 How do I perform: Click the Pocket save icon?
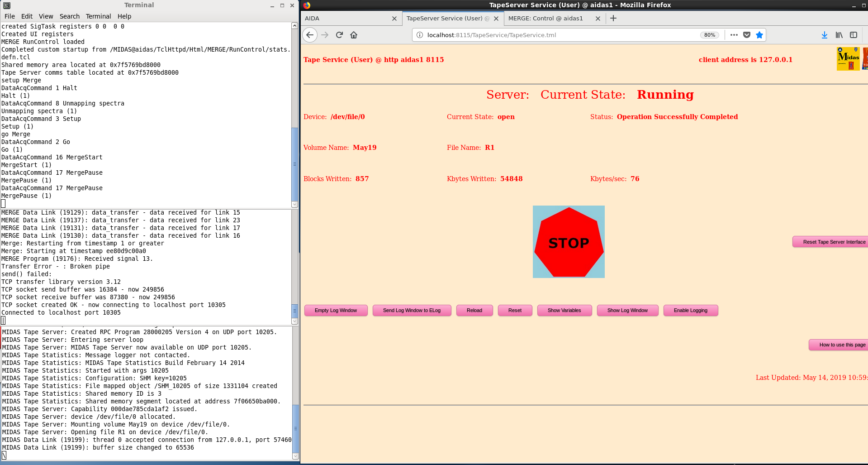point(747,35)
